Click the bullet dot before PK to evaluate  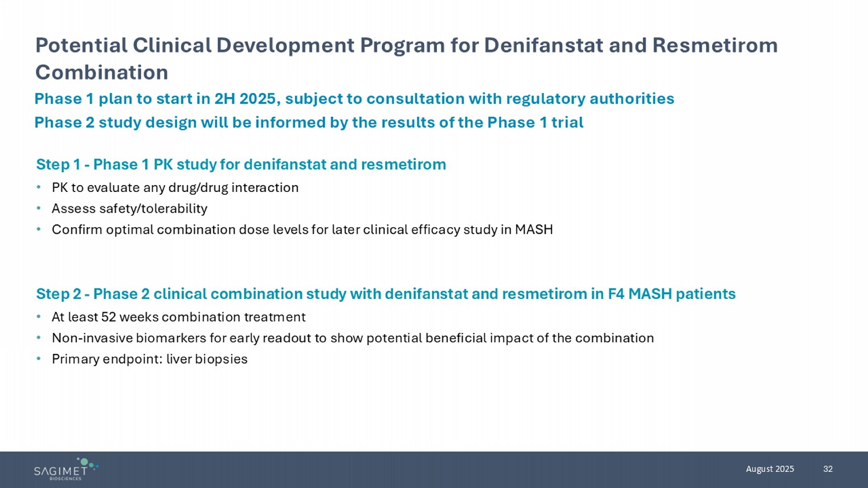point(38,187)
